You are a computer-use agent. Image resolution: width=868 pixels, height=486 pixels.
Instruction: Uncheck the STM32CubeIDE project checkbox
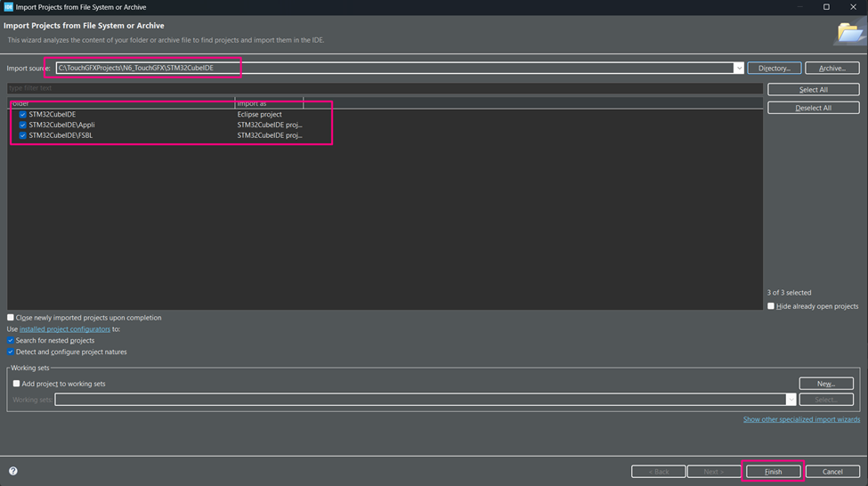22,115
